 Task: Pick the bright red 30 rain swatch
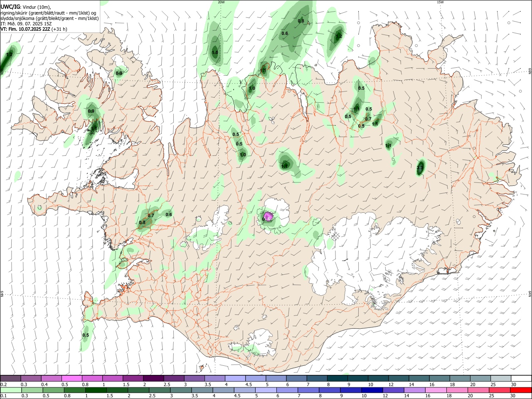(521, 390)
